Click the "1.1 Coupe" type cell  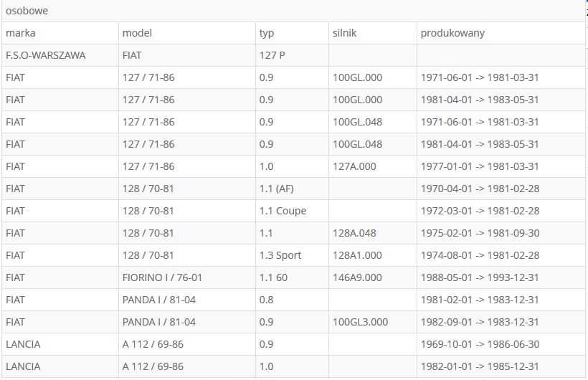point(283,211)
